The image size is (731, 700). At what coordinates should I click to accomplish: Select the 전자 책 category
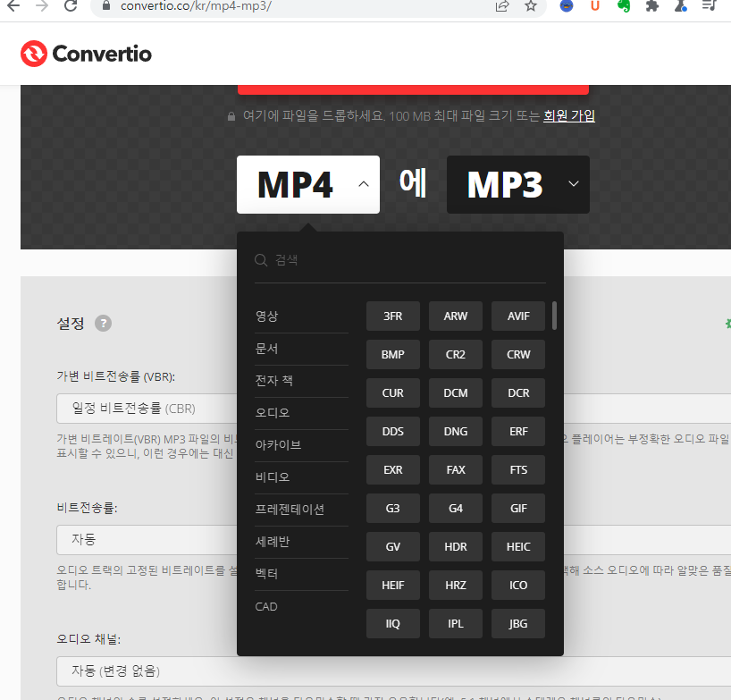click(x=301, y=381)
